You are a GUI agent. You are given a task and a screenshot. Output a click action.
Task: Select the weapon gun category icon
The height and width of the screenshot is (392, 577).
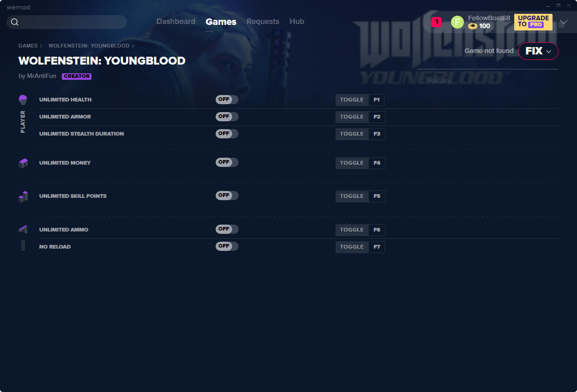point(23,229)
